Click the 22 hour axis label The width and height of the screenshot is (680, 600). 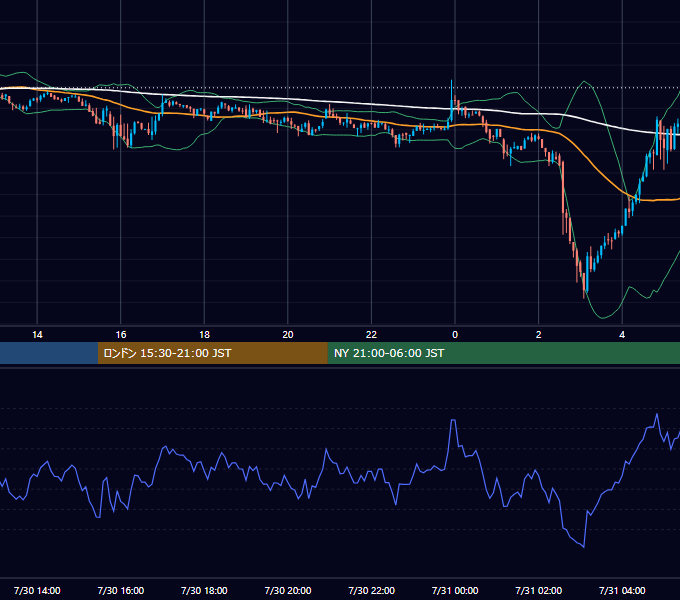pyautogui.click(x=371, y=335)
